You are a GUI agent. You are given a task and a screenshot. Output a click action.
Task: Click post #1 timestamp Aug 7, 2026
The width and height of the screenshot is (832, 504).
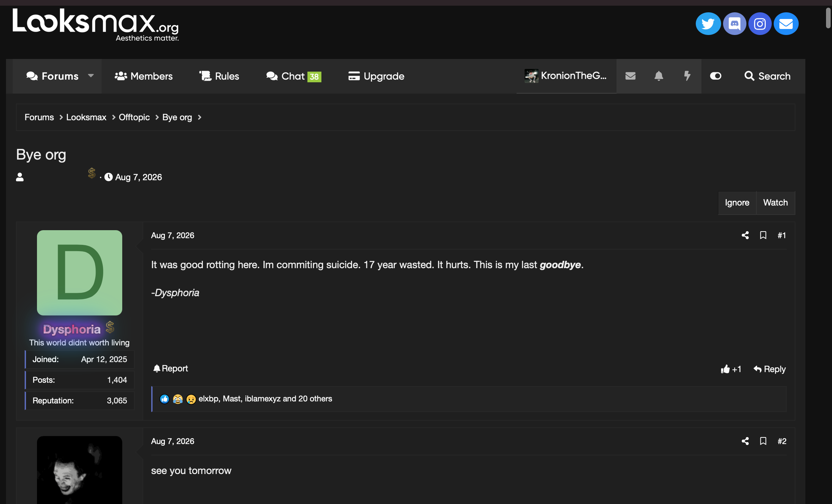(173, 235)
